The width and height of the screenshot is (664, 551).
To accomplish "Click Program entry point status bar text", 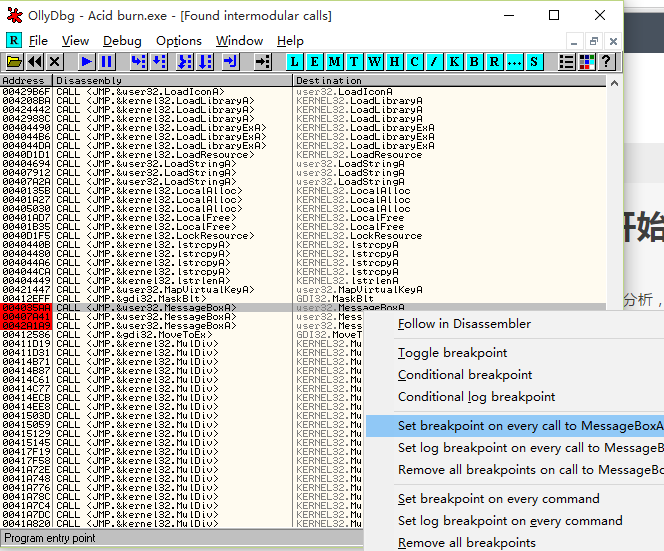I will pos(50,538).
